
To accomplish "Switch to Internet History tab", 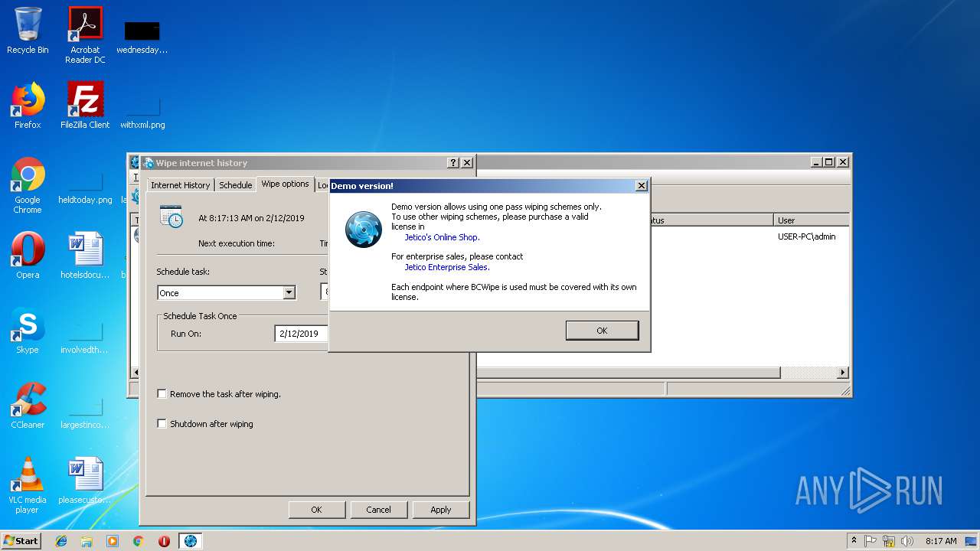I will (x=180, y=185).
